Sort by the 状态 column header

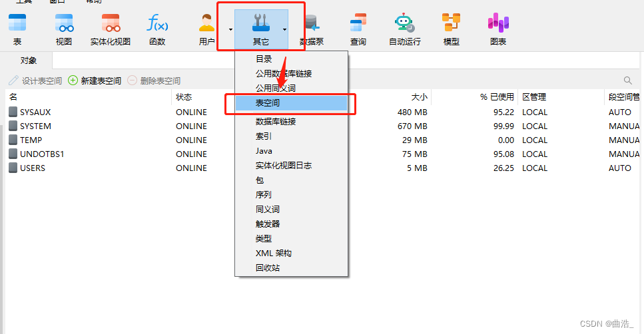(184, 97)
